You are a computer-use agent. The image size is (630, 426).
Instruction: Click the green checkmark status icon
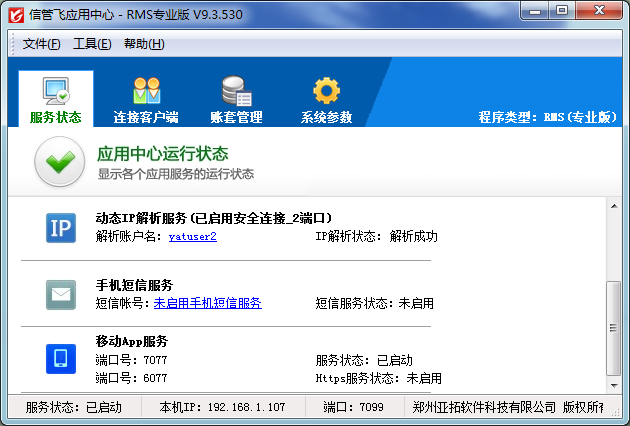coord(60,162)
